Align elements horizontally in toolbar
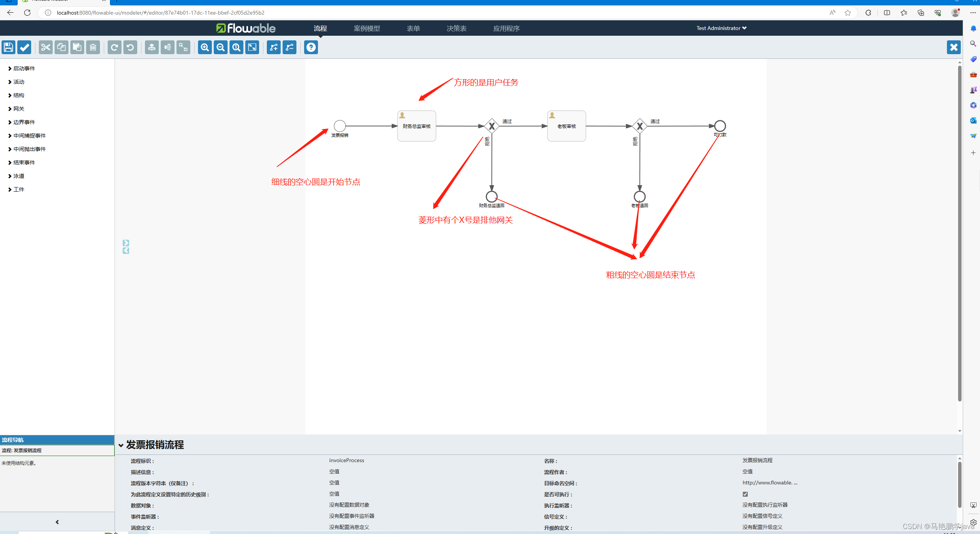Image resolution: width=980 pixels, height=534 pixels. [x=168, y=47]
